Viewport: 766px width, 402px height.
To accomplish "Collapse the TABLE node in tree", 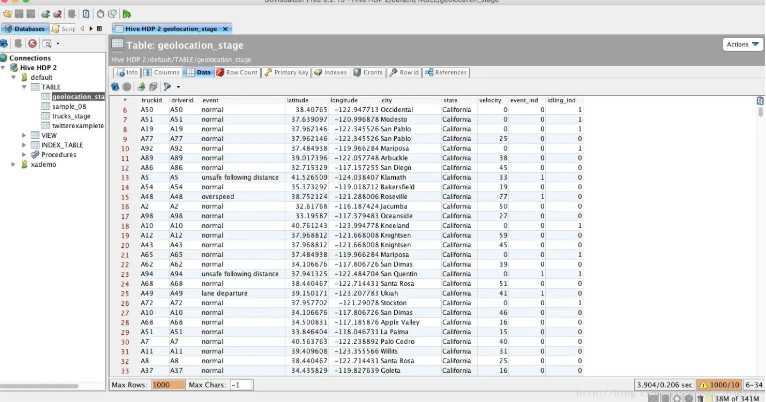I will point(24,87).
